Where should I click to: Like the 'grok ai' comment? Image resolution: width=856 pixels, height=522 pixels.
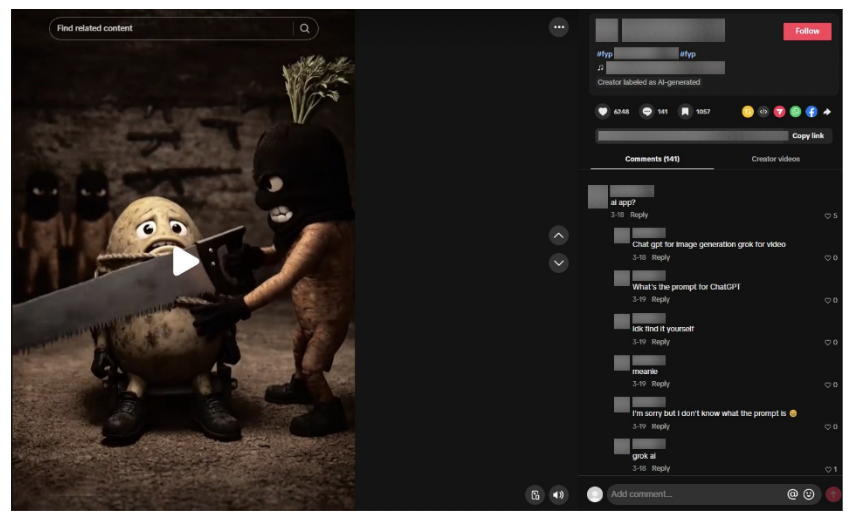(830, 470)
